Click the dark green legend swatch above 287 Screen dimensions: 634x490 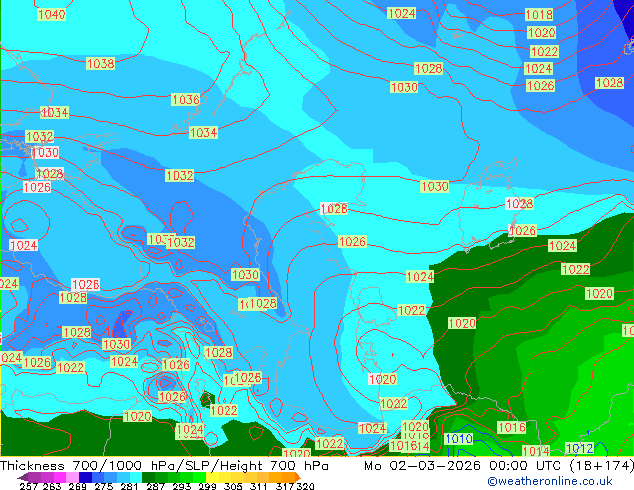(x=148, y=477)
